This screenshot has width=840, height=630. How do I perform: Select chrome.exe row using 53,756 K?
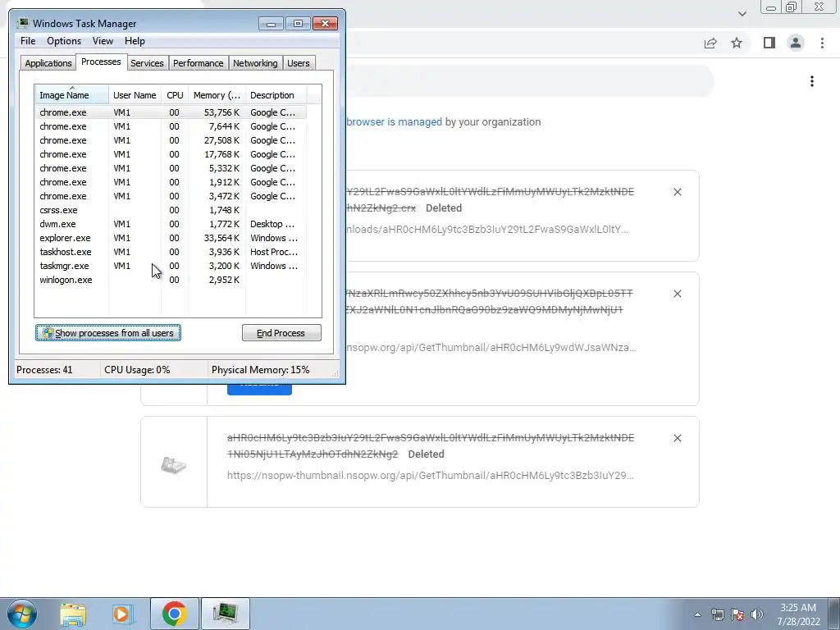click(171, 112)
